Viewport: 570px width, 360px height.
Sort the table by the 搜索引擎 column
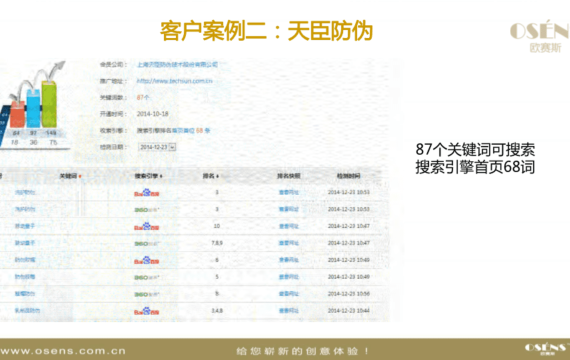point(148,176)
